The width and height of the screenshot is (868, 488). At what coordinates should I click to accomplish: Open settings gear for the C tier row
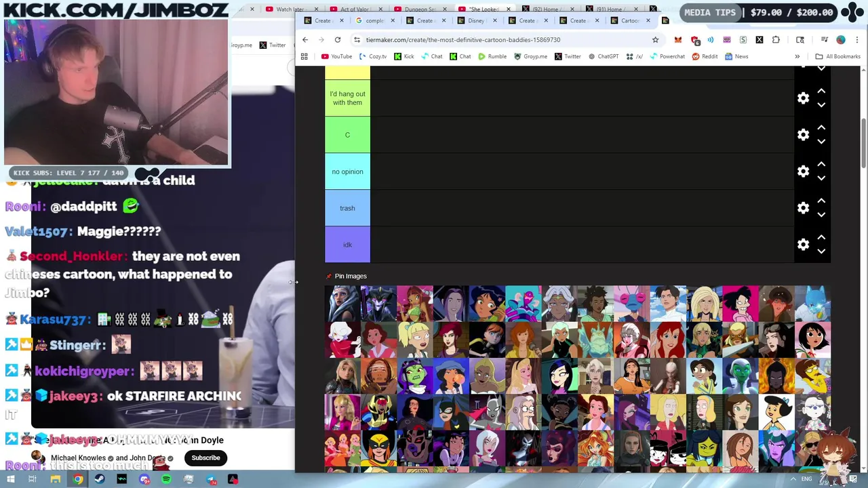click(803, 135)
